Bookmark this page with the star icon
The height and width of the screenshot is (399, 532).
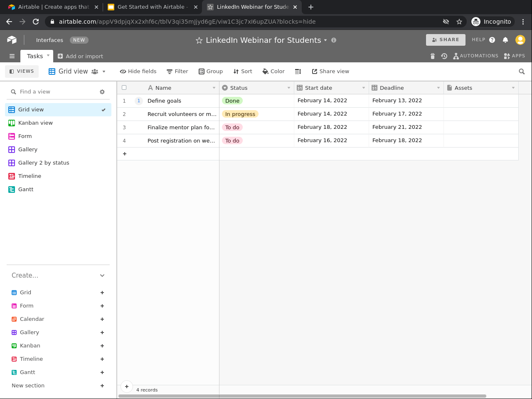pos(459,22)
